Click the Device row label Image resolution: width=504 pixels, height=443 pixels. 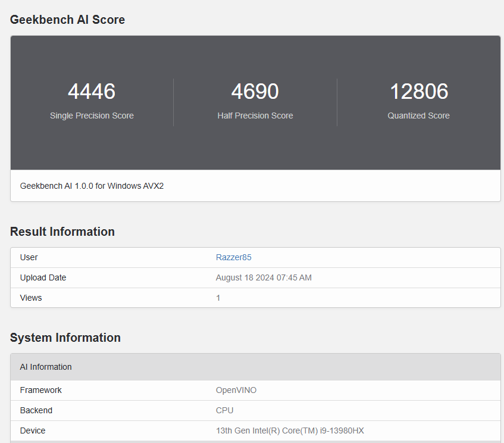(x=33, y=430)
